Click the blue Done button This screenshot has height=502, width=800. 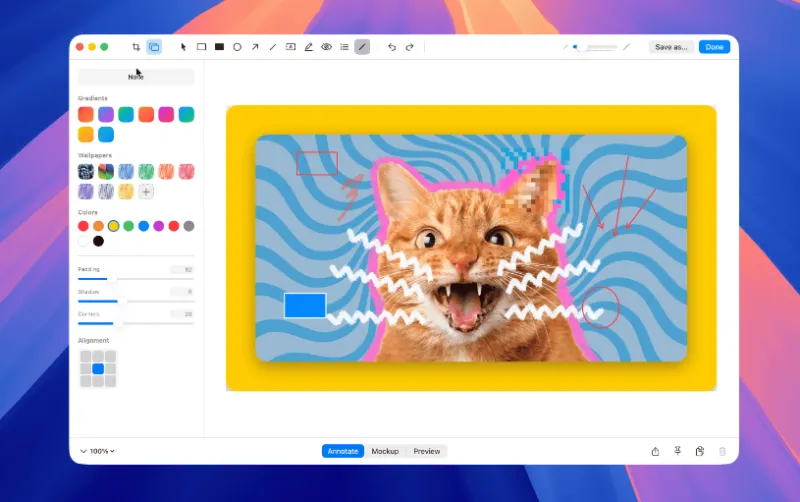(714, 47)
